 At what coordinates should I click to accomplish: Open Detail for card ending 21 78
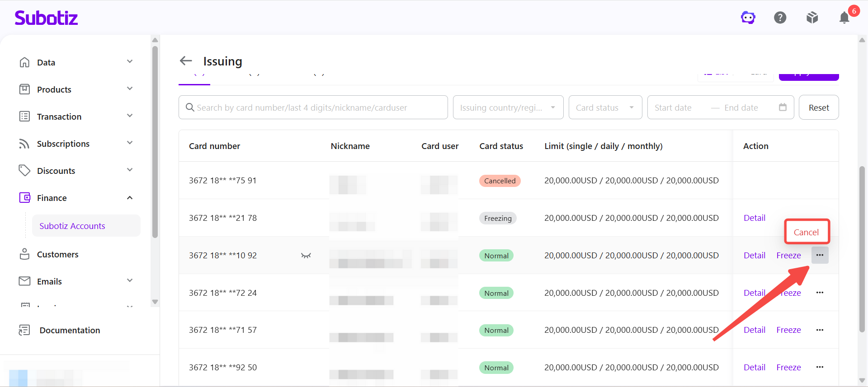tap(755, 218)
